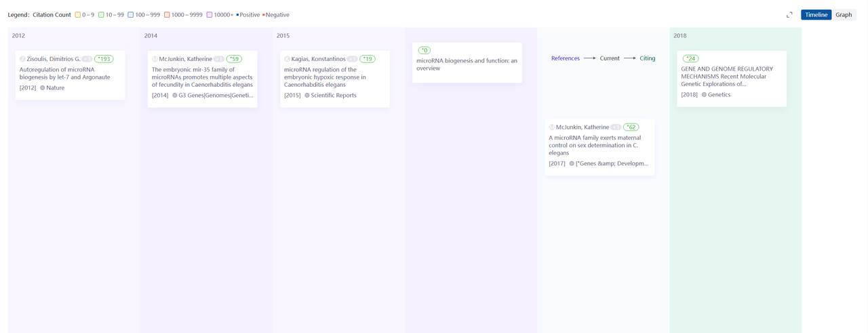Click the 2014 timeline column header
The height and width of the screenshot is (333, 868).
151,36
